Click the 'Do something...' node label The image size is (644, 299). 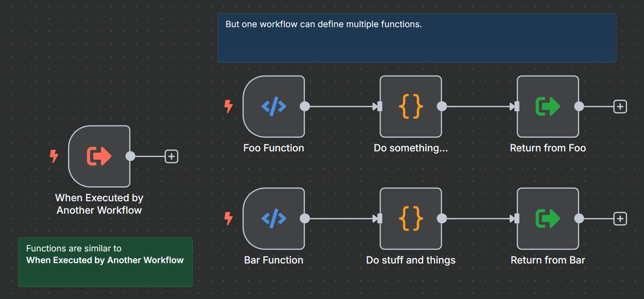[x=411, y=148]
